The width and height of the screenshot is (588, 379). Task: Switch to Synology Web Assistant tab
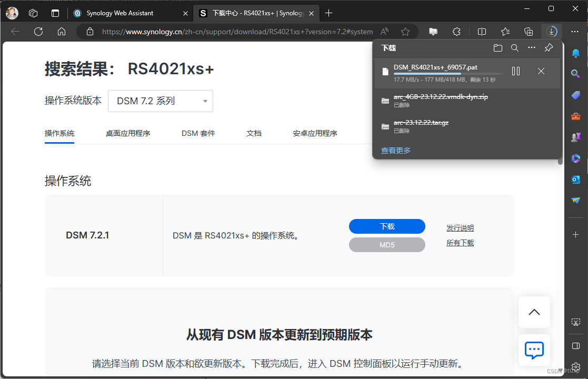point(119,13)
